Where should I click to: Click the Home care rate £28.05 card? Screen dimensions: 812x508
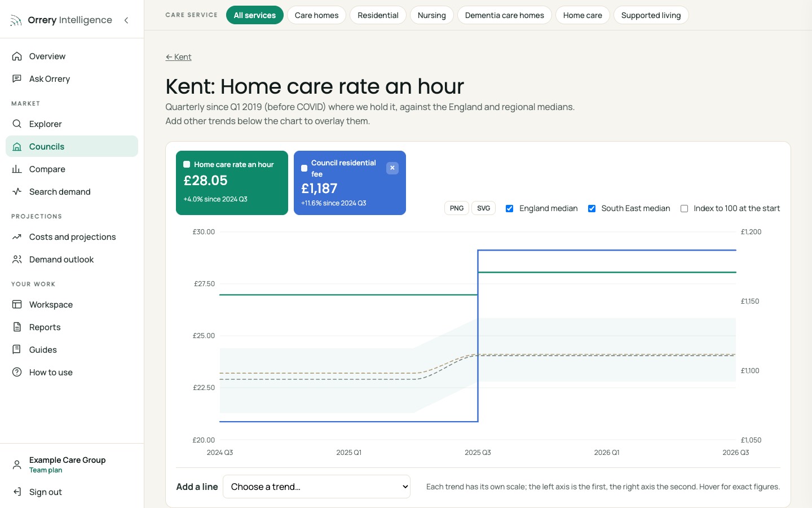pyautogui.click(x=232, y=183)
